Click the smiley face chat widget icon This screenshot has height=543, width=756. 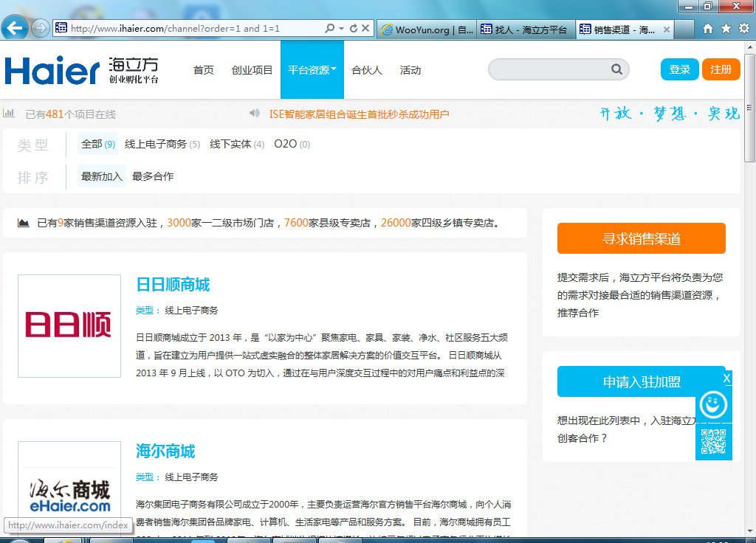click(714, 405)
